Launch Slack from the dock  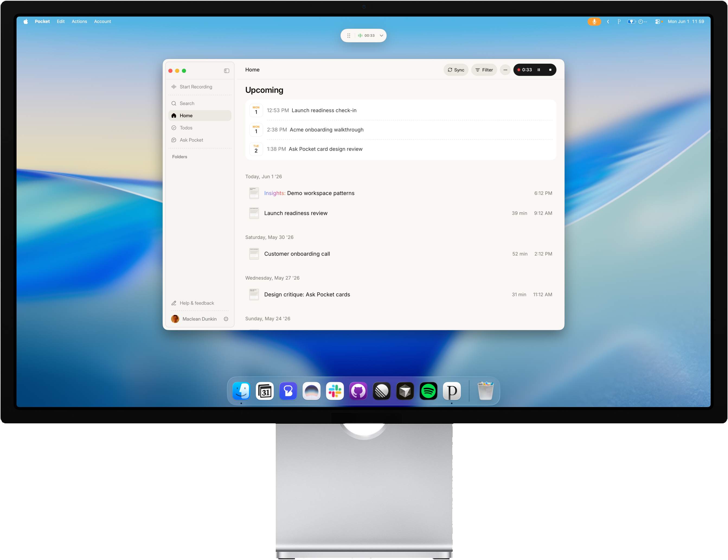click(x=335, y=391)
